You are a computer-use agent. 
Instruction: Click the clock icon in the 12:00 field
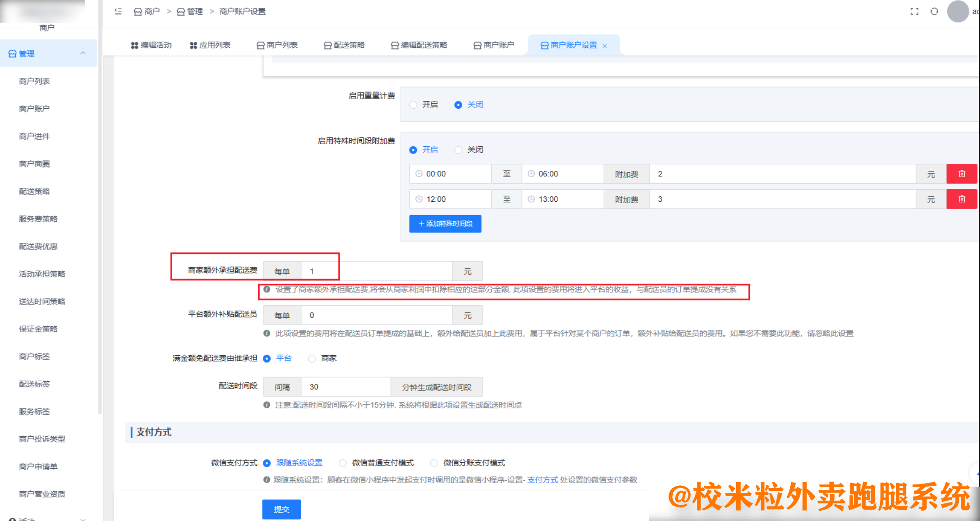pyautogui.click(x=419, y=199)
